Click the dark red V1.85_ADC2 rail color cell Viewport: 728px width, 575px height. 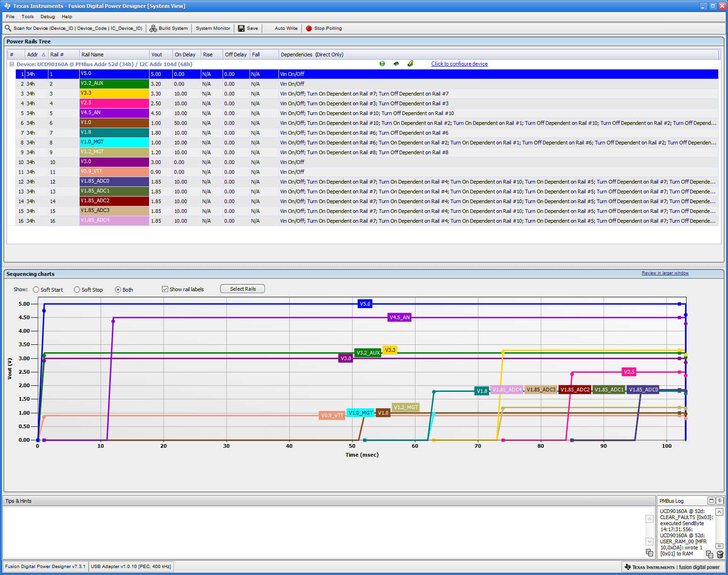point(114,201)
